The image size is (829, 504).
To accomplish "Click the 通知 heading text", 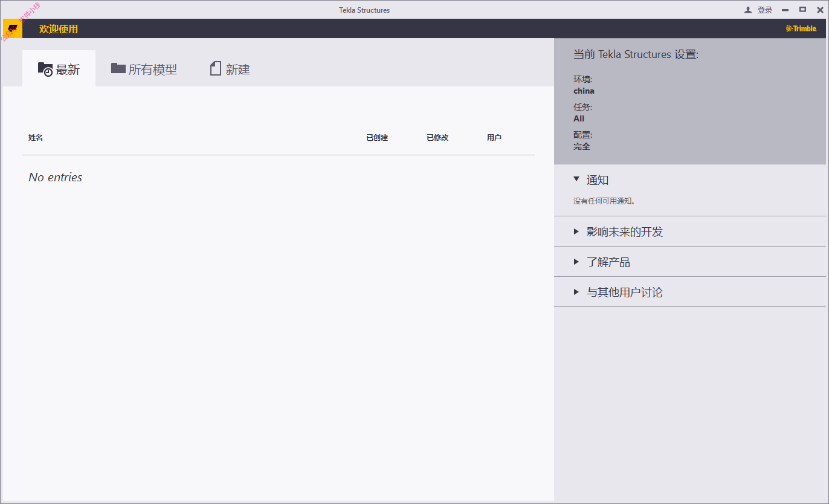I will [598, 180].
